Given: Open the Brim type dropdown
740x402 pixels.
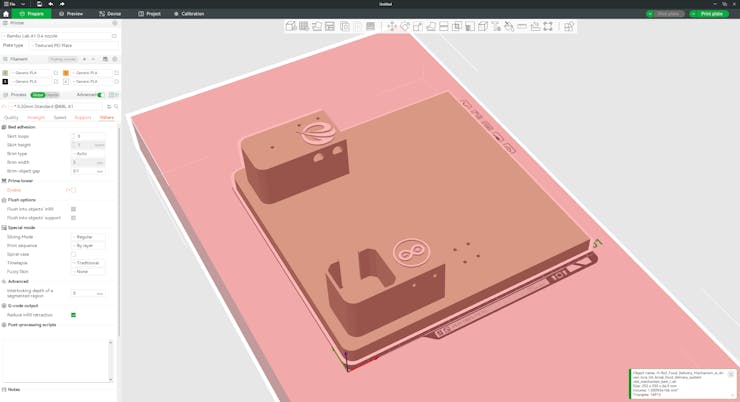Looking at the screenshot, I should click(88, 154).
